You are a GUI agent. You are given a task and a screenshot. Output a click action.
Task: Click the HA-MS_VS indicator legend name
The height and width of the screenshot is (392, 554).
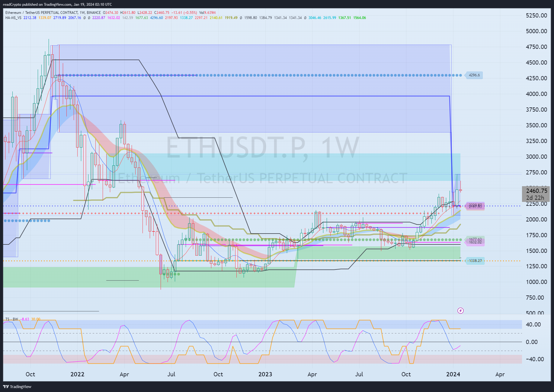(13, 18)
